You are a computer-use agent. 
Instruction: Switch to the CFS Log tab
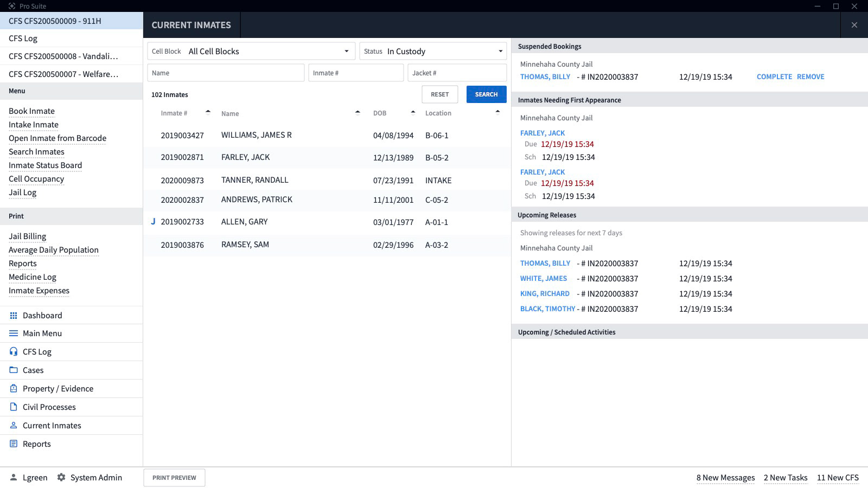pos(71,38)
